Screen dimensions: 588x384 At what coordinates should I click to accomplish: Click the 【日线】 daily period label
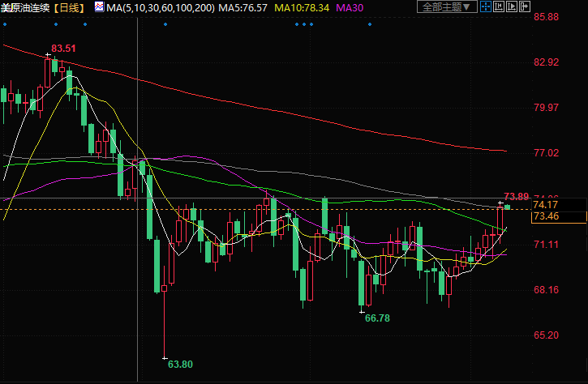click(69, 7)
